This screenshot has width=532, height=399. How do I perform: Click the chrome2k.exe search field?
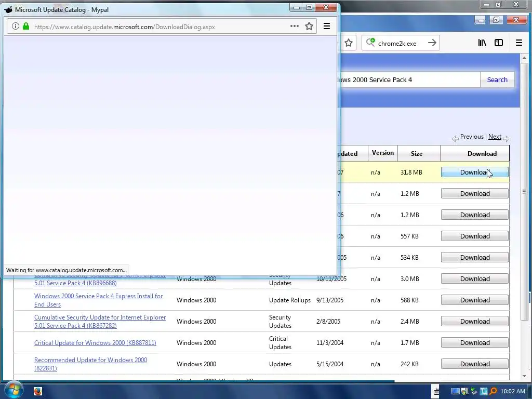click(x=401, y=43)
